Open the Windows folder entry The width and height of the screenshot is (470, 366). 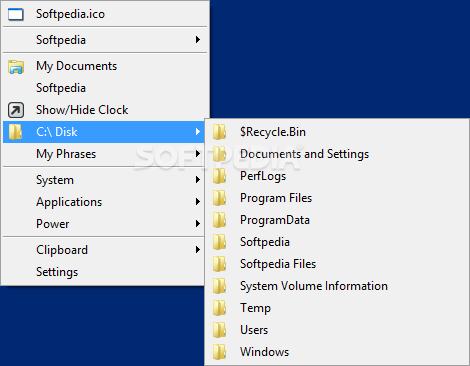pos(337,352)
